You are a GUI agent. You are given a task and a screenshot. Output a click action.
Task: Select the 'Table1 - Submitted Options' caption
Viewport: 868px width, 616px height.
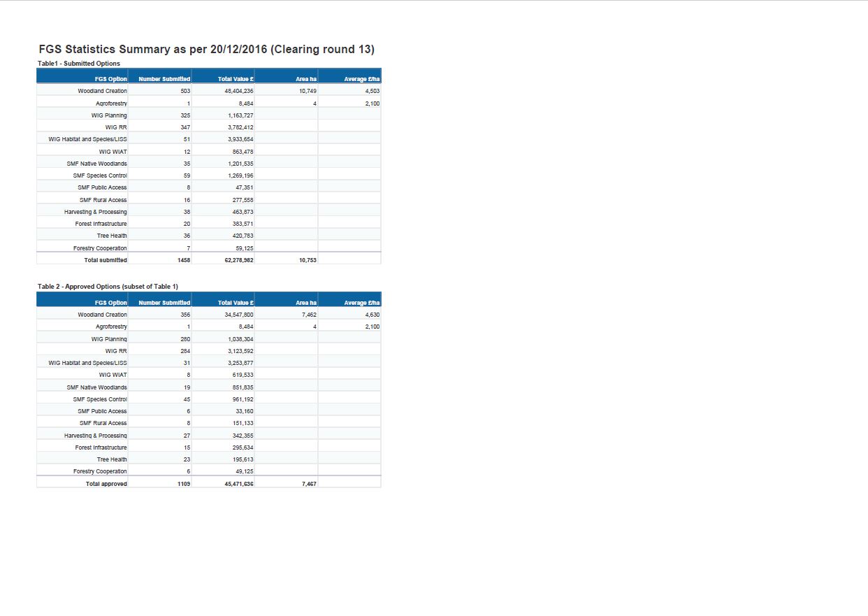click(79, 64)
